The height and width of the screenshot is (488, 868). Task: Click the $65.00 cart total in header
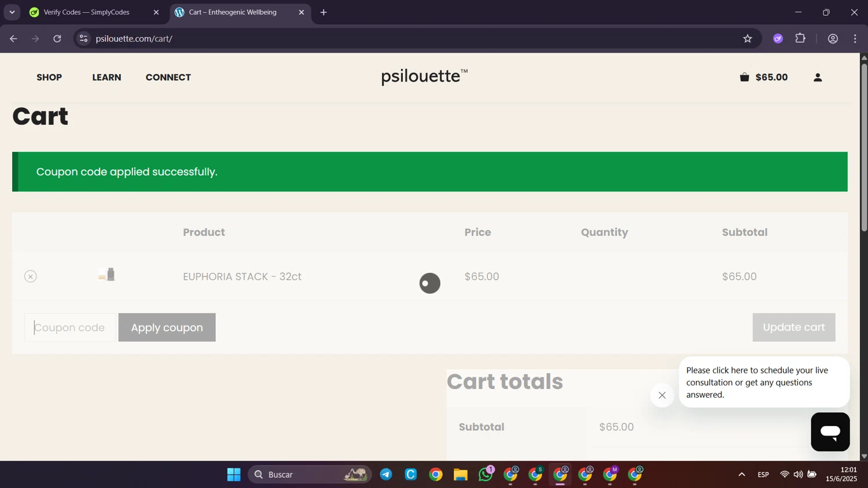coord(771,77)
